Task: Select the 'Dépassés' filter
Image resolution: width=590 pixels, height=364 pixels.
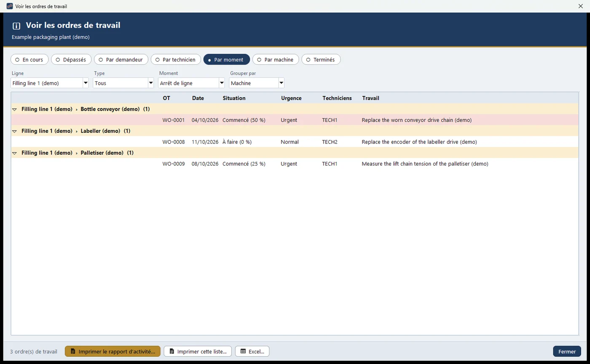Action: tap(71, 60)
